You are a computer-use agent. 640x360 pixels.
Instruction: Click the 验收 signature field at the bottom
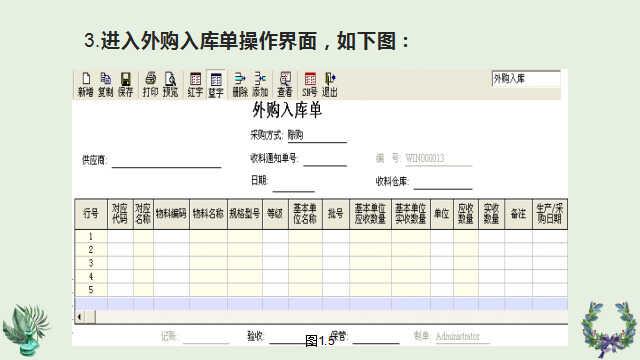287,337
